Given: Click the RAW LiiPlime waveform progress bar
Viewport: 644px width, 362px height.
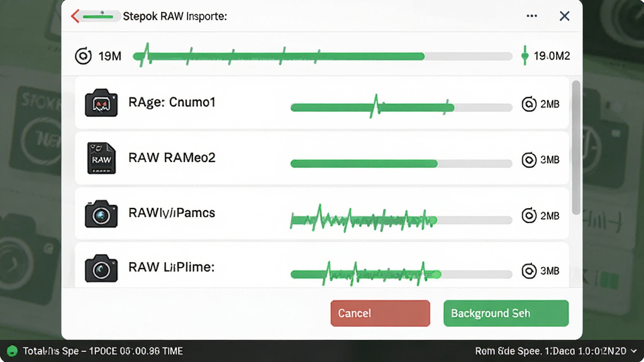Looking at the screenshot, I should coord(401,274).
